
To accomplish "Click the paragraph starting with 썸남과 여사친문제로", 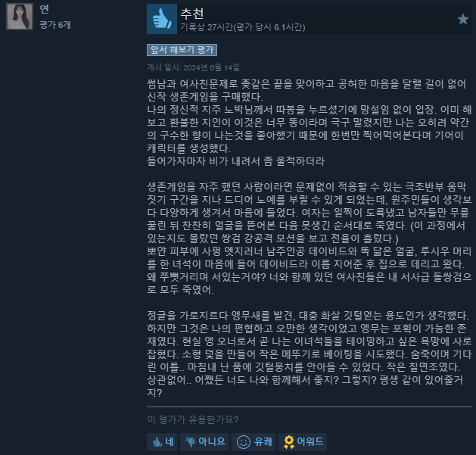I will point(309,122).
